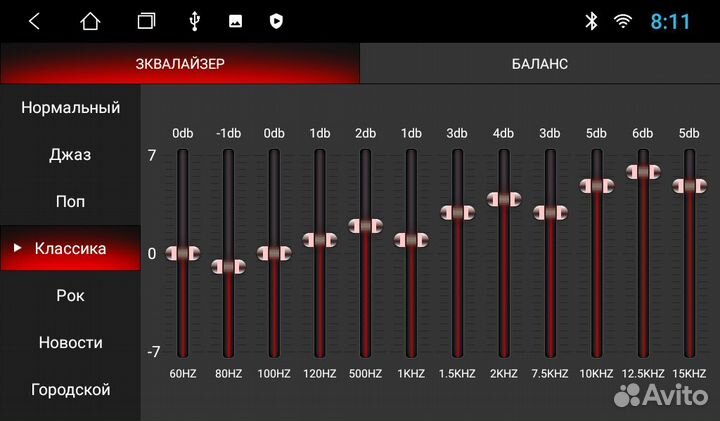Screen dimensions: 720x421
Task: Open the Баланс tab
Action: [540, 64]
